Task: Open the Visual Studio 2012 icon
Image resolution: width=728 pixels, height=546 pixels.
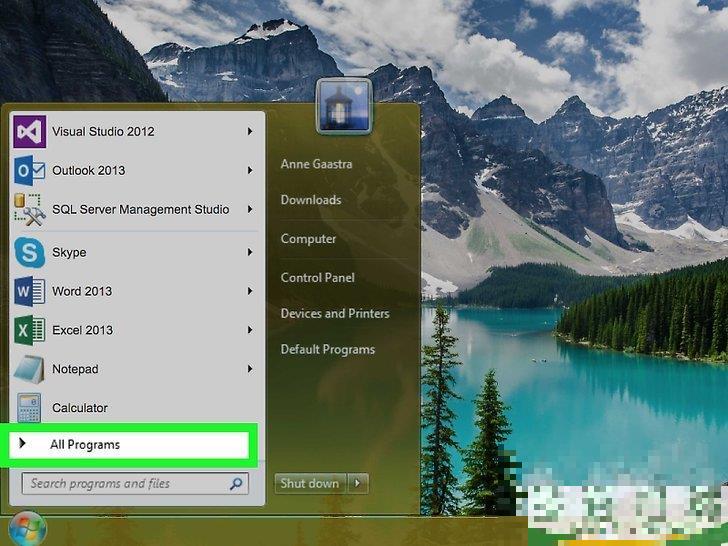Action: (30, 131)
